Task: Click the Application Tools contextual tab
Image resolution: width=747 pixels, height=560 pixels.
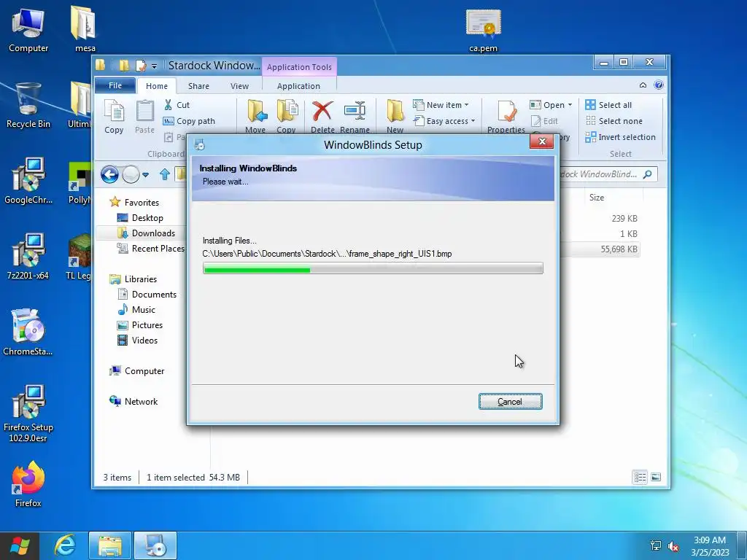Action: (299, 67)
